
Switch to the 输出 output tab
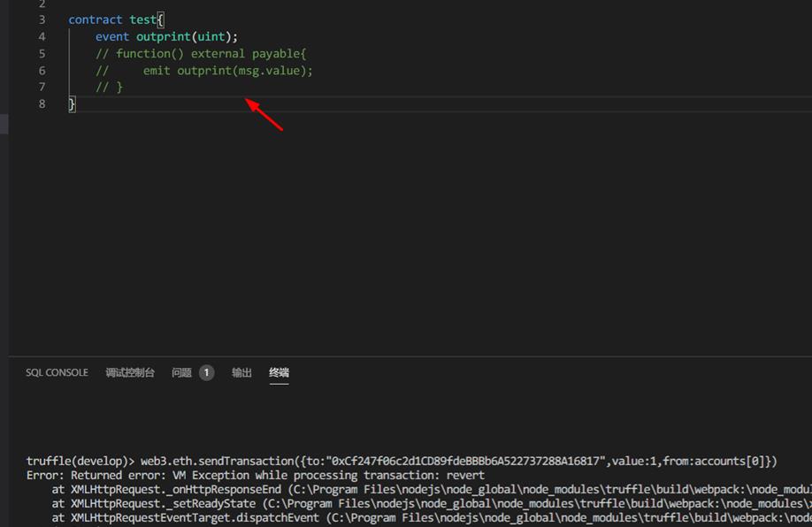pyautogui.click(x=241, y=373)
